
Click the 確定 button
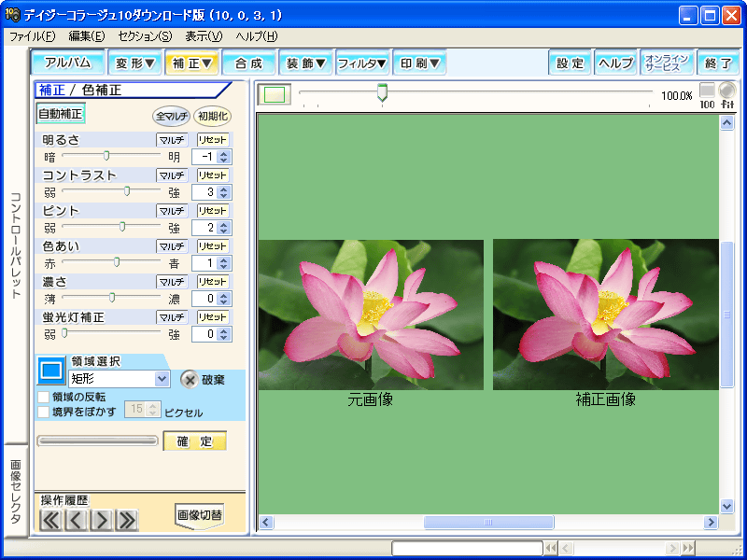tap(194, 441)
